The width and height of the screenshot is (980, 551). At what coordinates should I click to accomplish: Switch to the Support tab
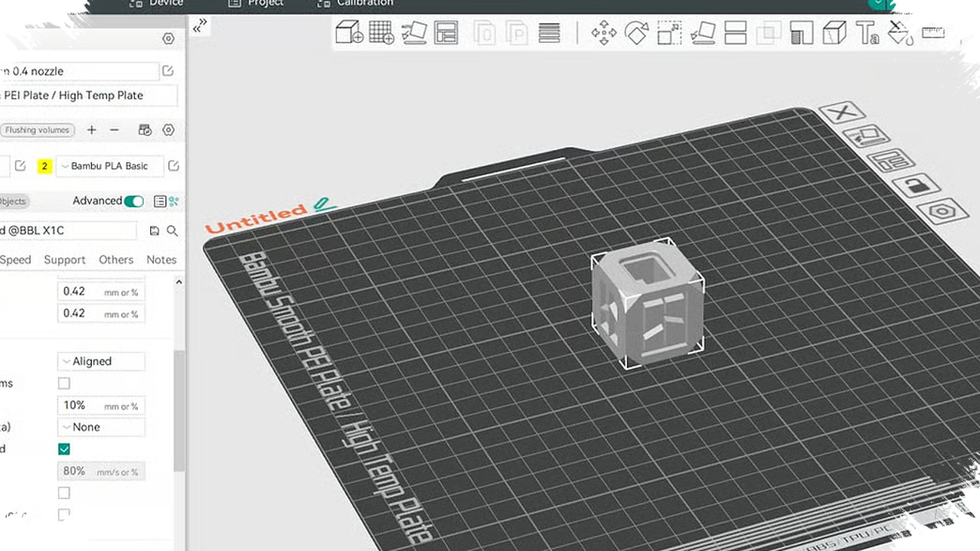(x=64, y=259)
